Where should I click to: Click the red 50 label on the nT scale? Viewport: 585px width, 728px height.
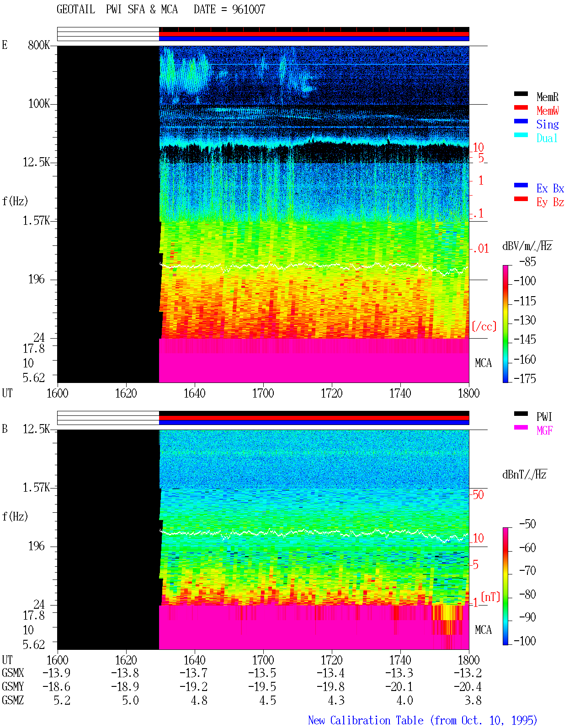[478, 494]
